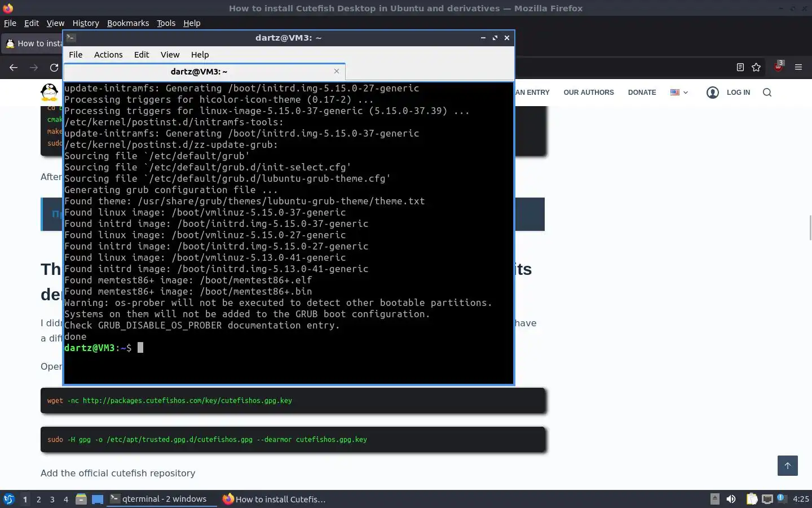
Task: Open Firefox's Bookmarks menu
Action: [x=128, y=23]
